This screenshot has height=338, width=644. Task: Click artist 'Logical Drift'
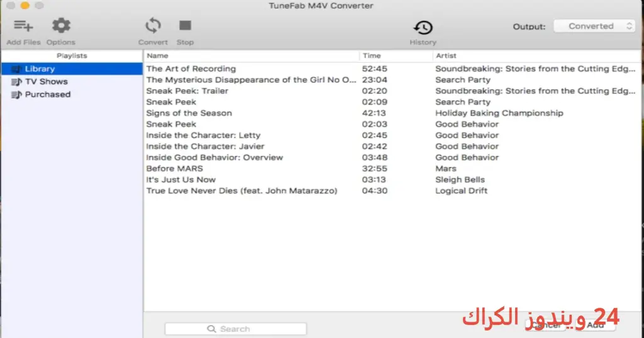tap(461, 191)
